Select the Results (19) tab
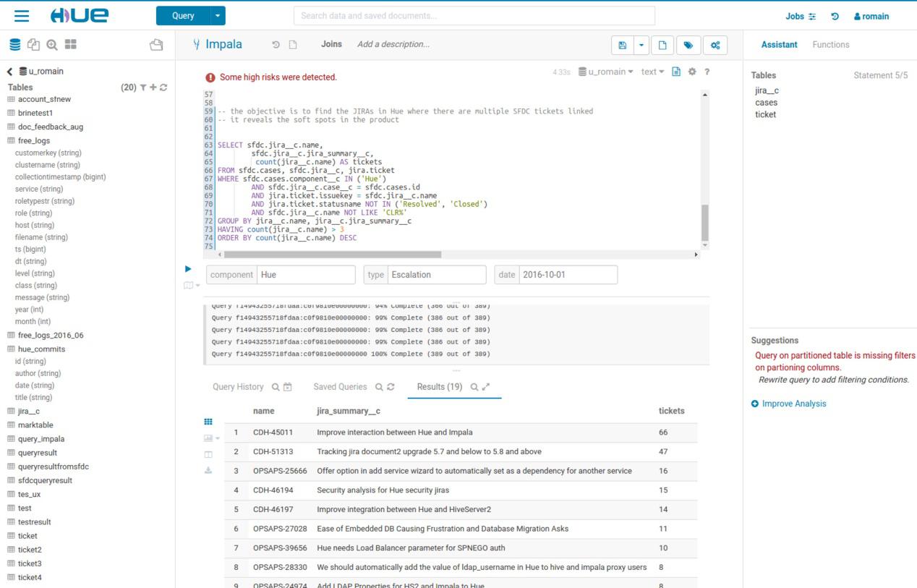This screenshot has height=588, width=917. pos(440,387)
